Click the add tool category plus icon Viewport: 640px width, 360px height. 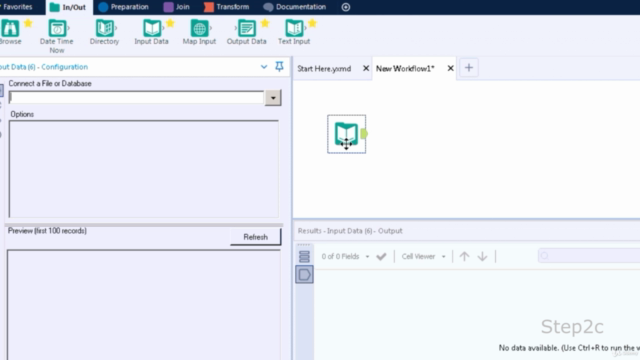(346, 7)
